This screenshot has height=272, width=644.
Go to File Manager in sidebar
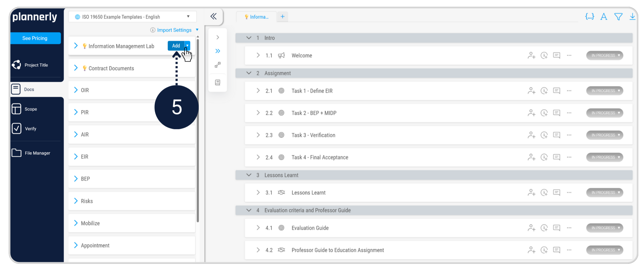tap(37, 153)
